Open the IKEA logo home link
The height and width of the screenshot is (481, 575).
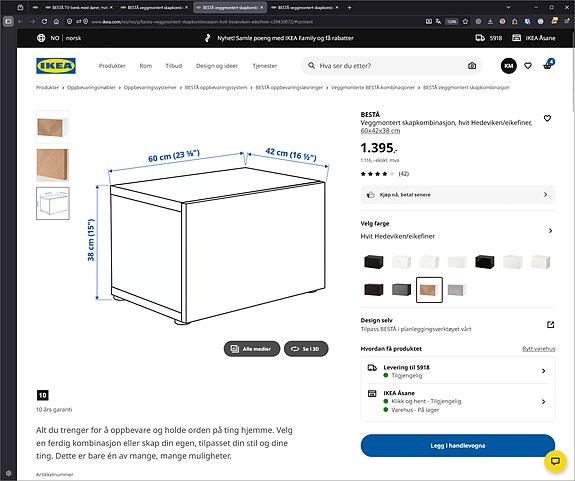(x=56, y=66)
